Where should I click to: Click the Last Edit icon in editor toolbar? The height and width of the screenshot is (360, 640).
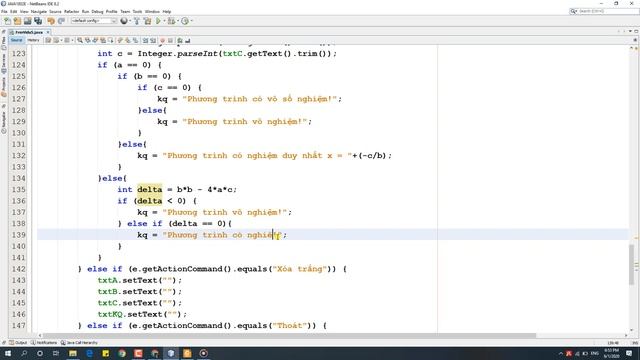coord(48,40)
